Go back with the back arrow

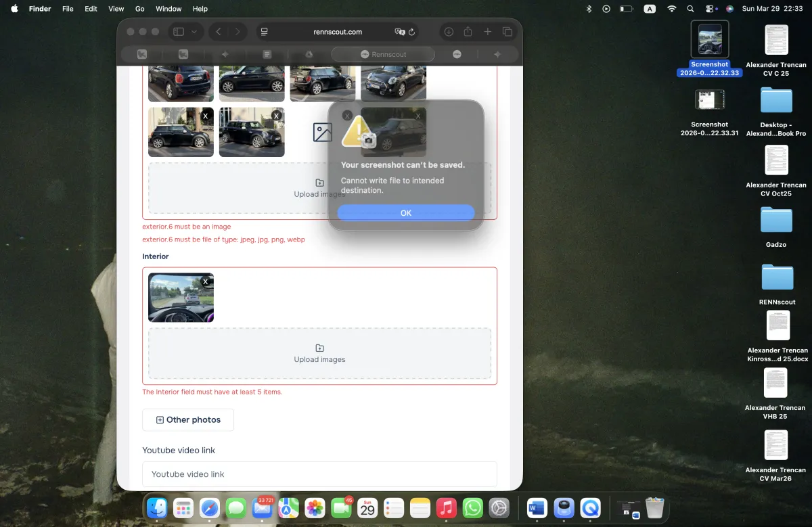[219, 32]
